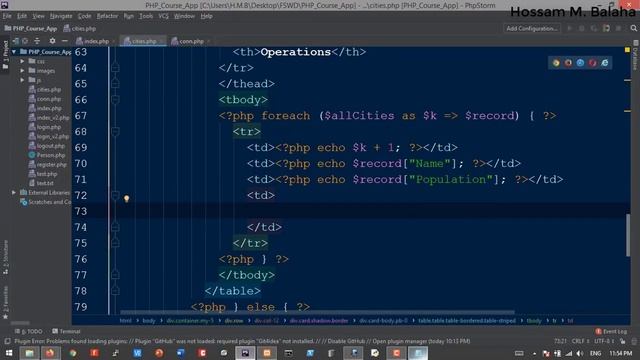The image size is (640, 360).
Task: Select cities.php in project tree
Action: (45, 89)
